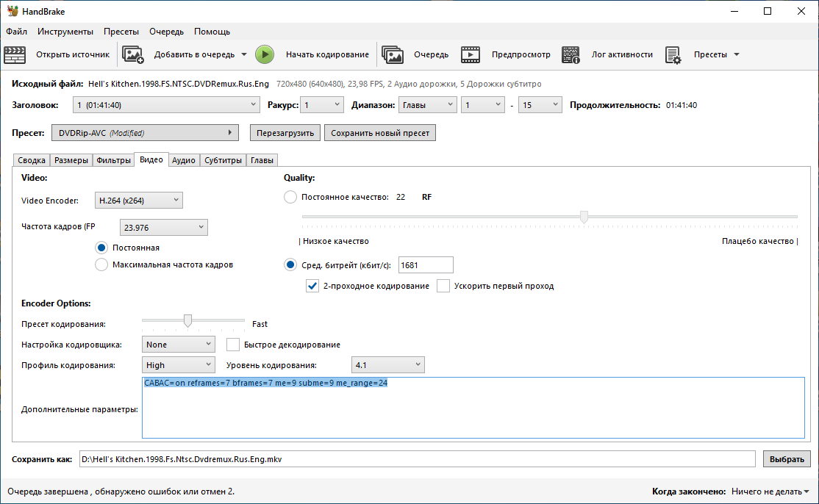The image size is (819, 504).
Task: Click the Открыть источник toolbar label
Action: coord(73,54)
